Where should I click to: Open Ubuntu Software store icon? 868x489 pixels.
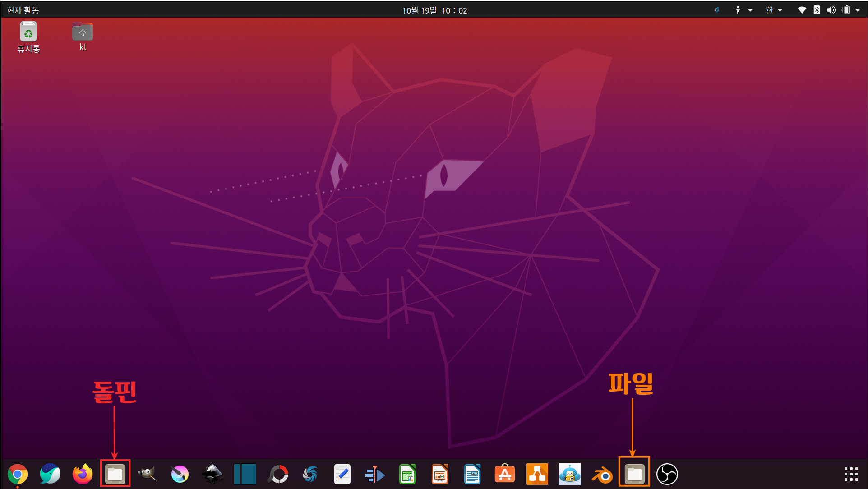tap(504, 474)
